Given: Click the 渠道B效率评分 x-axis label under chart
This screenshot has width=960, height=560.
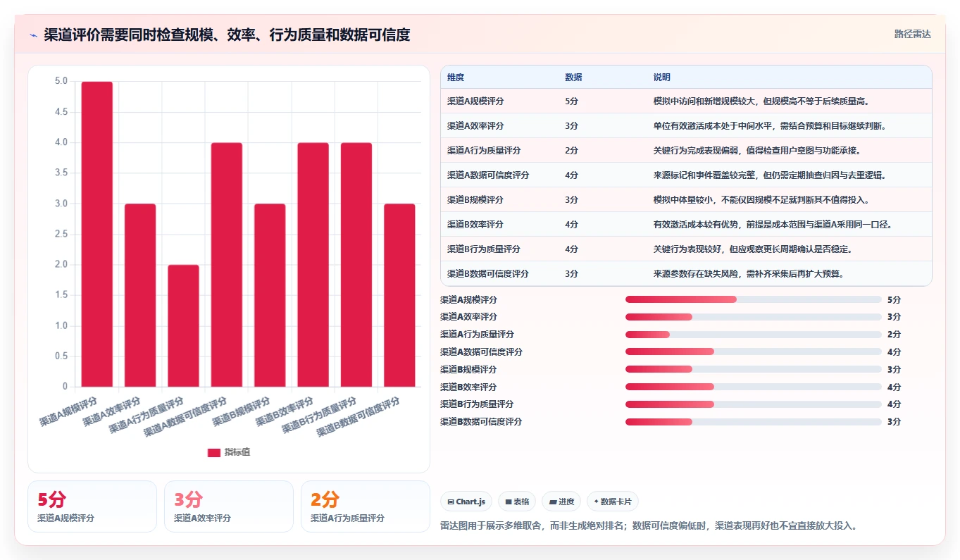Looking at the screenshot, I should (x=284, y=412).
